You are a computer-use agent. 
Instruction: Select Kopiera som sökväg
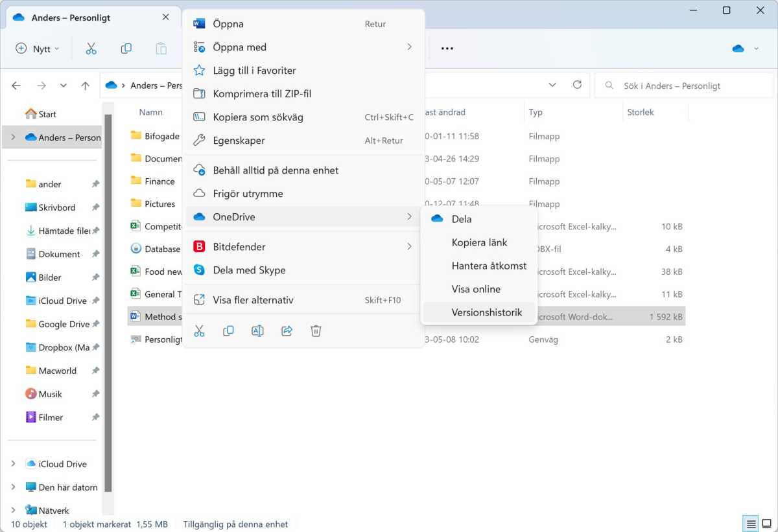click(303, 117)
